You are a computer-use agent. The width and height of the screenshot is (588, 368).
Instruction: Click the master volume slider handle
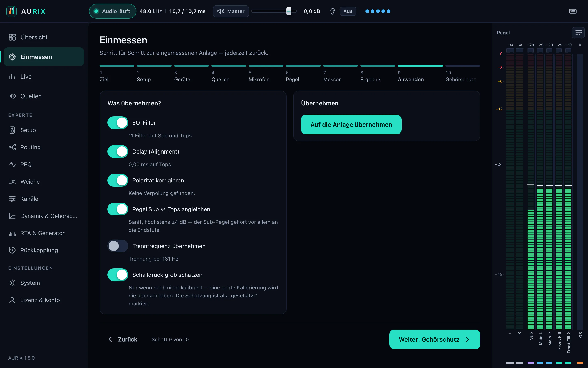tap(289, 11)
